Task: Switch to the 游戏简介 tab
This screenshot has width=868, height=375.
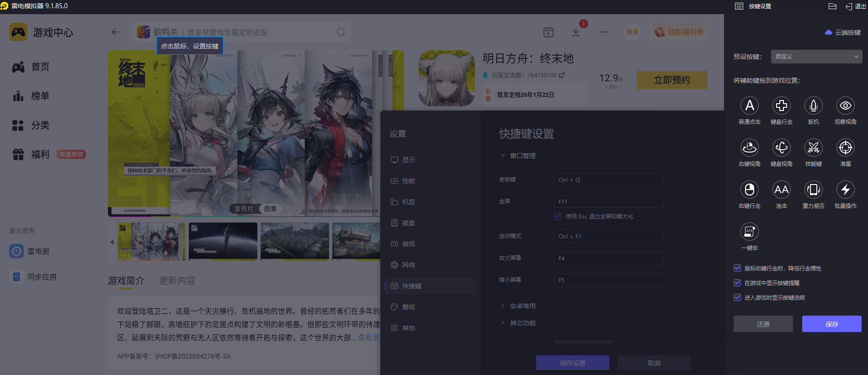Action: point(126,280)
